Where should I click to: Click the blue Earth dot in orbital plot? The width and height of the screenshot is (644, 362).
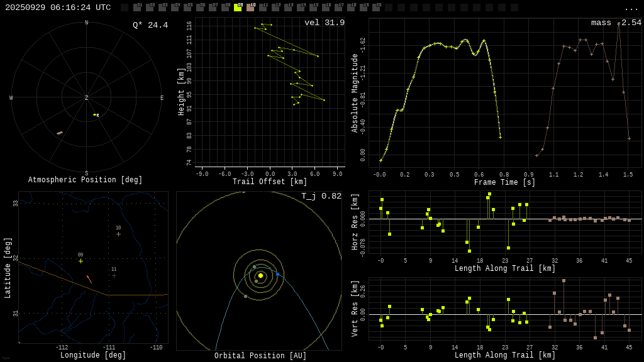pyautogui.click(x=277, y=274)
